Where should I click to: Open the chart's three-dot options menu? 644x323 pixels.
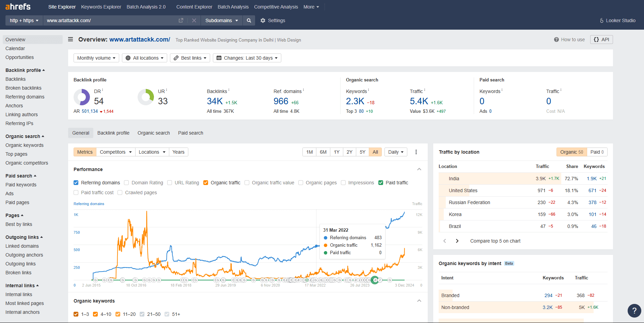coord(416,152)
